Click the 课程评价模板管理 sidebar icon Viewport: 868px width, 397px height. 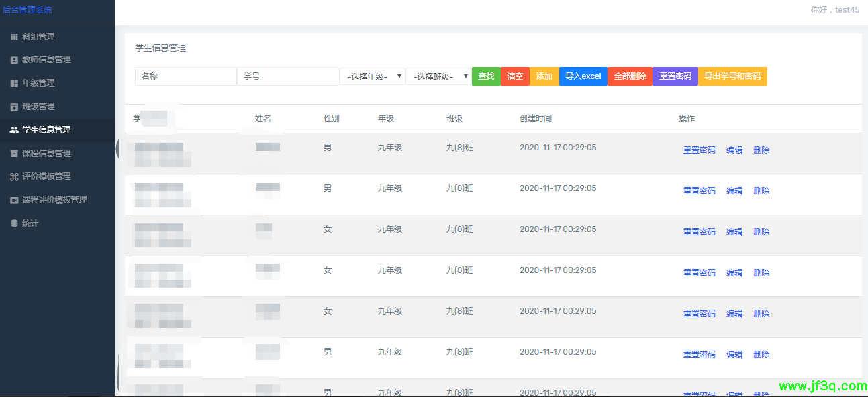coord(15,199)
